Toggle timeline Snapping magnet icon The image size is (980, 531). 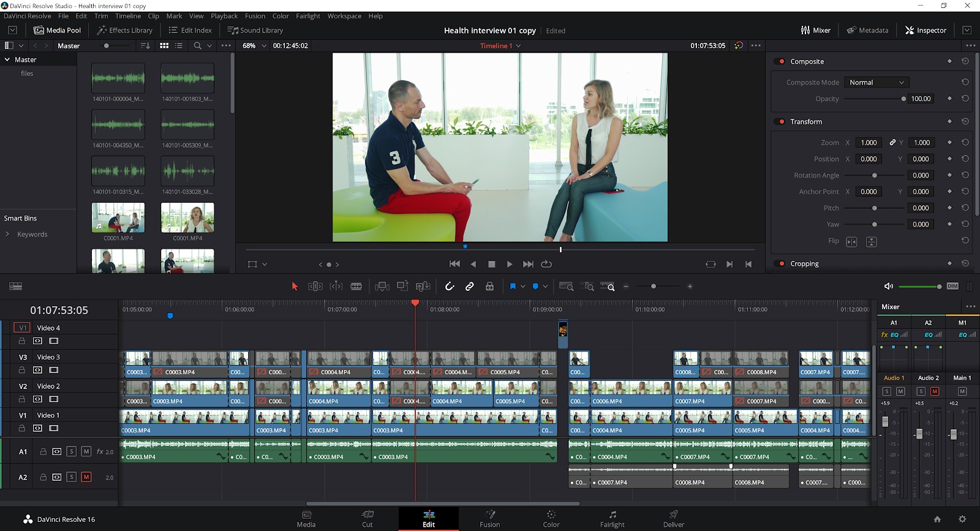450,286
